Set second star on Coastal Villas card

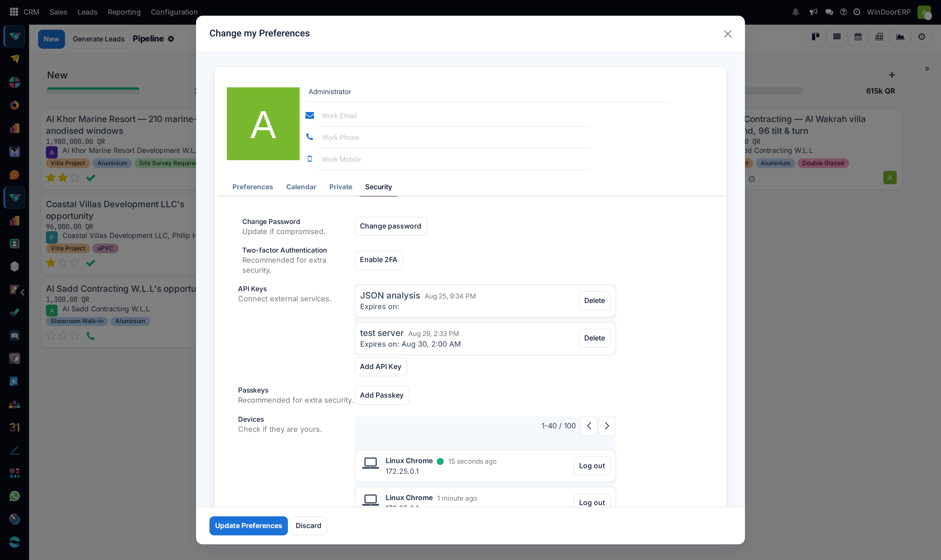[x=63, y=263]
